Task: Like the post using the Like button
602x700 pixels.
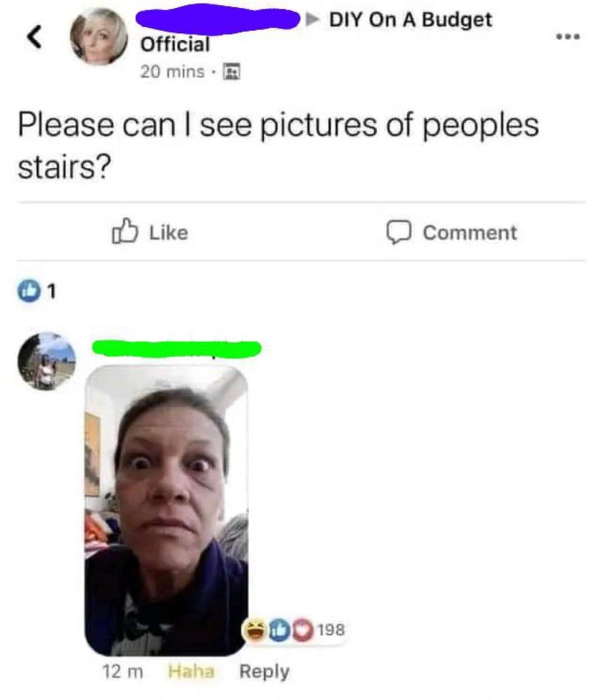Action: click(x=151, y=232)
